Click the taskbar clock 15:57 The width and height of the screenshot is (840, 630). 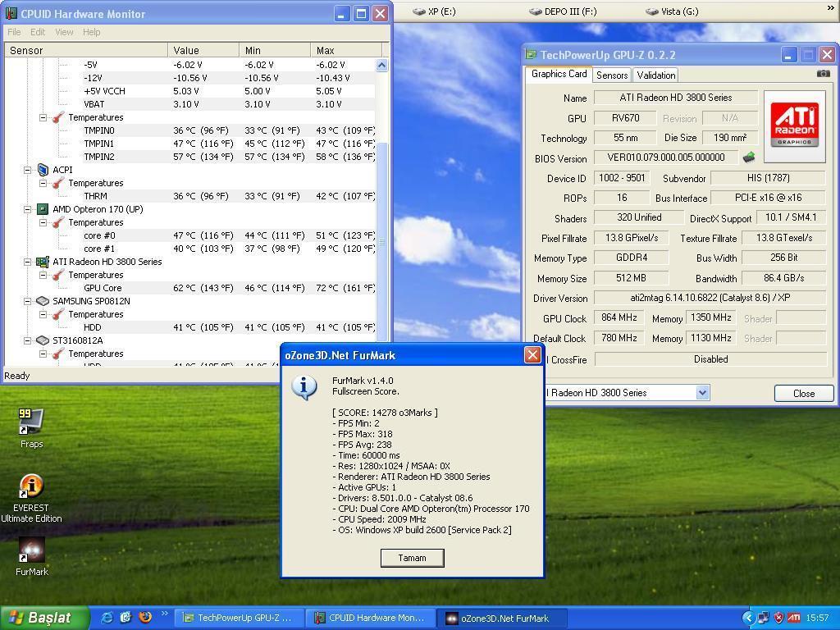[817, 618]
